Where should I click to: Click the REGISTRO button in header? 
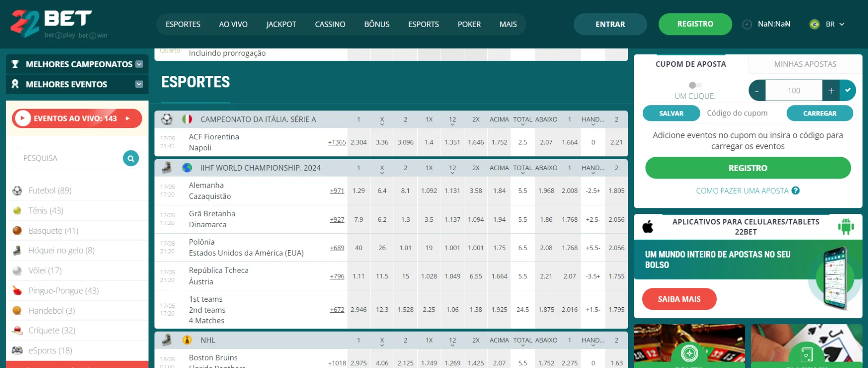coord(695,24)
